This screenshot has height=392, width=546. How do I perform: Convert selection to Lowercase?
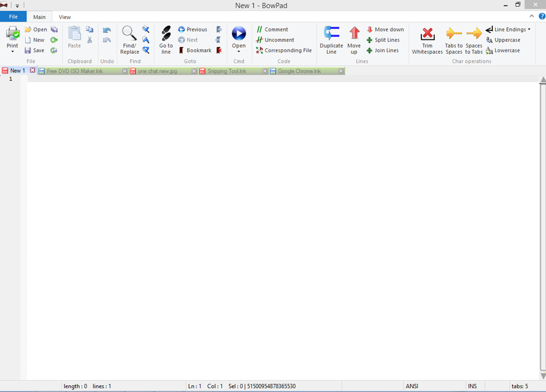pyautogui.click(x=503, y=51)
